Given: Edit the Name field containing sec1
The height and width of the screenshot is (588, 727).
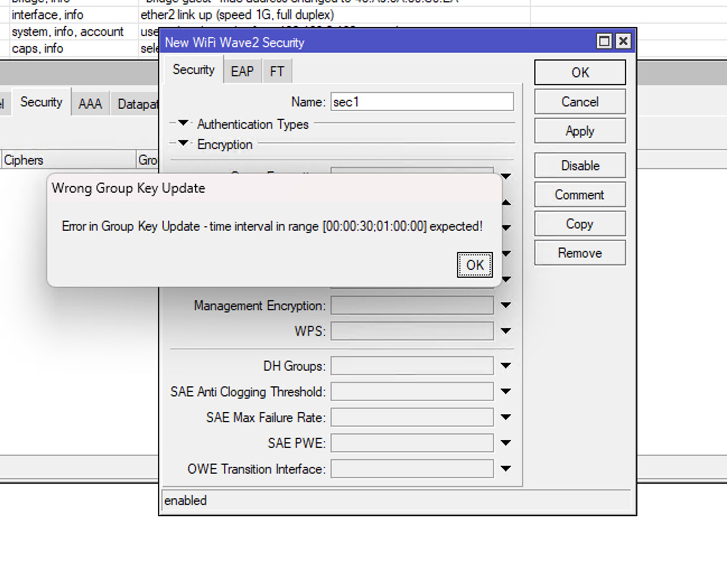Looking at the screenshot, I should click(x=422, y=102).
